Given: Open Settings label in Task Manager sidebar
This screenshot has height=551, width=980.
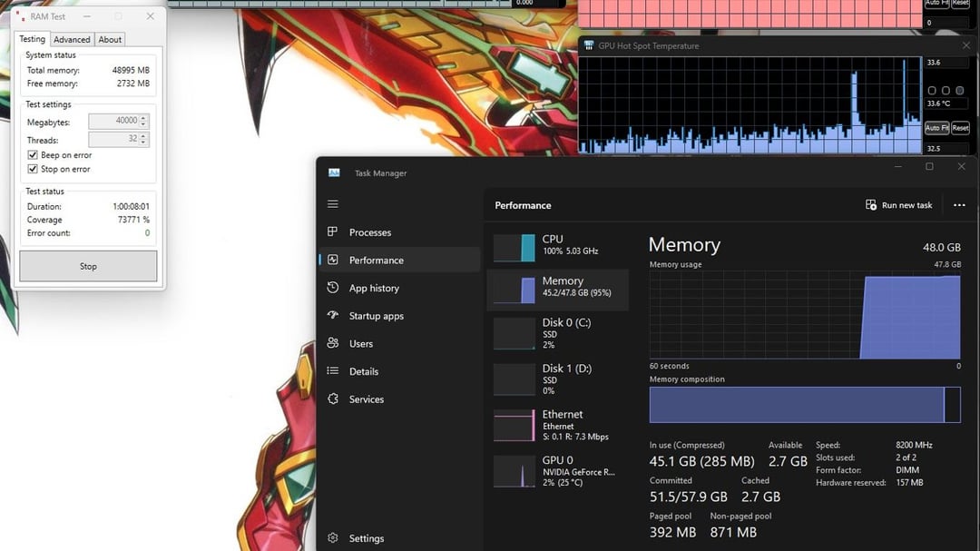Looking at the screenshot, I should [x=367, y=538].
